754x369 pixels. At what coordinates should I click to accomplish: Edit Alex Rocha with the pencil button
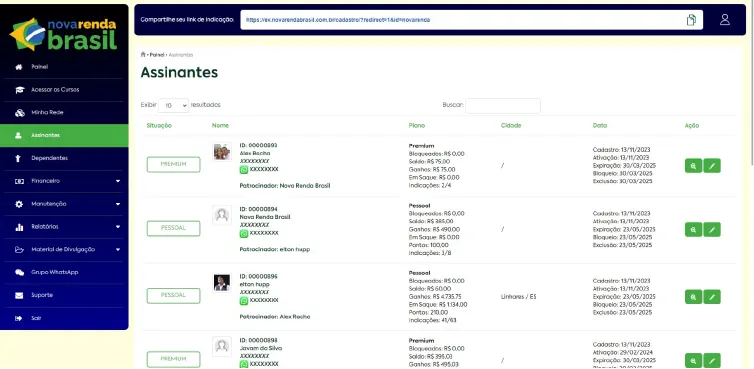click(x=712, y=165)
